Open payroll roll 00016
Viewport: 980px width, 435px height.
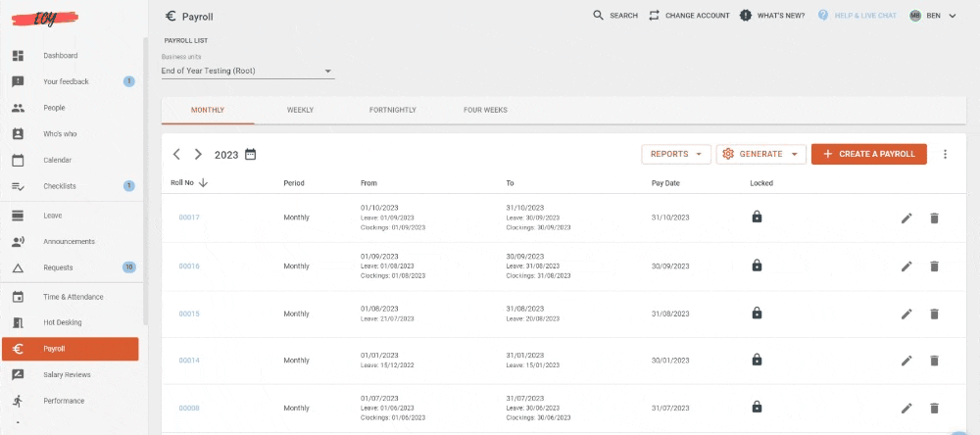(x=189, y=266)
